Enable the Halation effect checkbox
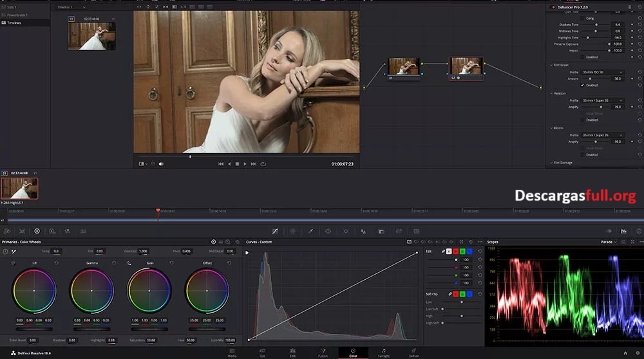The height and width of the screenshot is (359, 644). 583,120
